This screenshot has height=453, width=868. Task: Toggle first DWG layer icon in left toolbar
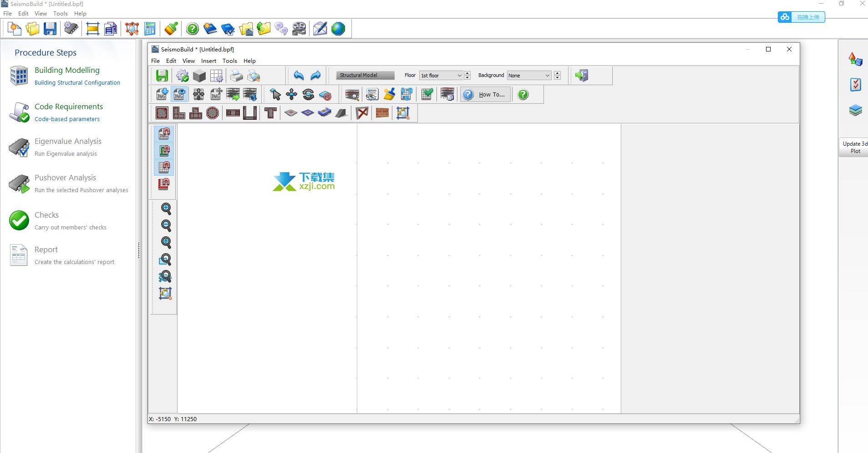click(164, 133)
